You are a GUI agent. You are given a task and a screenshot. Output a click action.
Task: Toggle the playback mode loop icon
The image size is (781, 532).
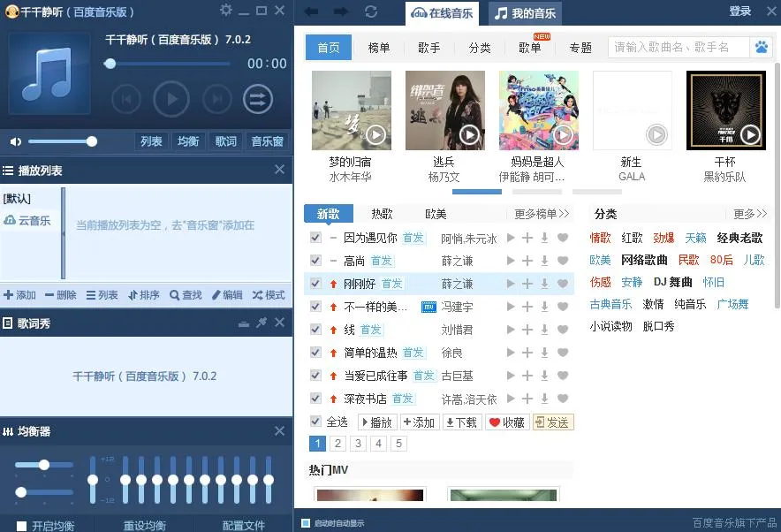click(x=257, y=99)
